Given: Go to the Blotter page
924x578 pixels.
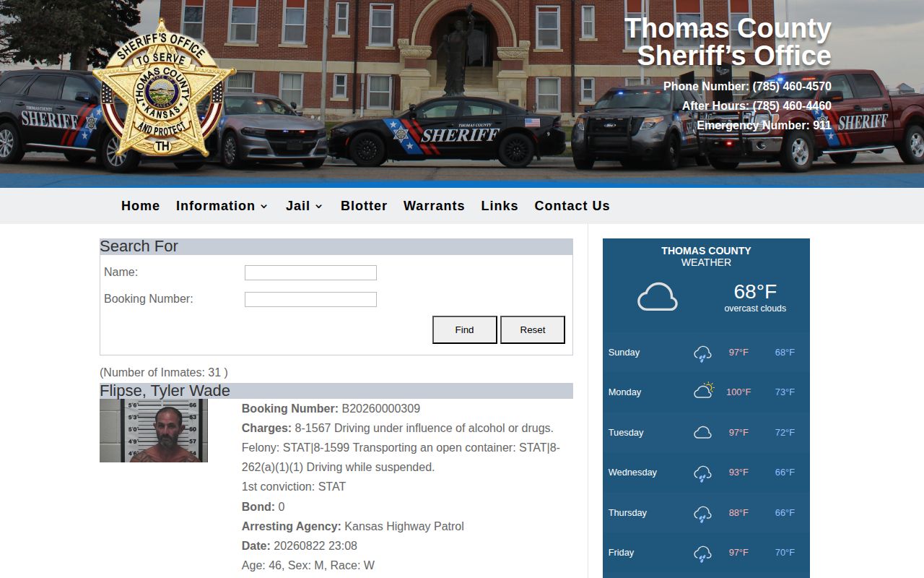Looking at the screenshot, I should point(364,206).
